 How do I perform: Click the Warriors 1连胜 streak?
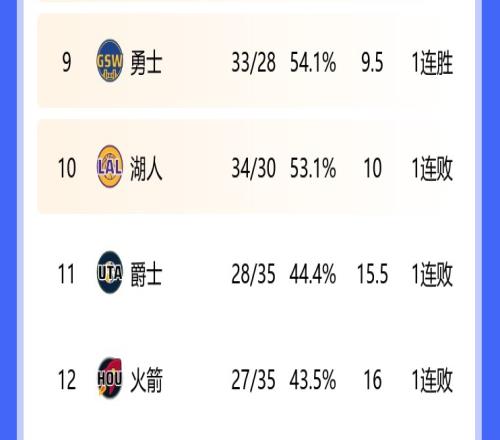[432, 63]
